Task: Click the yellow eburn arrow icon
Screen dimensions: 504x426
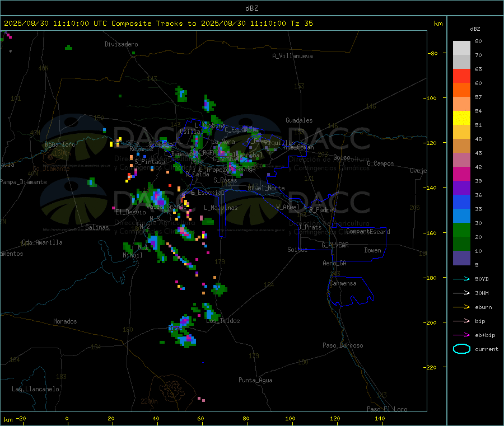Action: [x=461, y=307]
